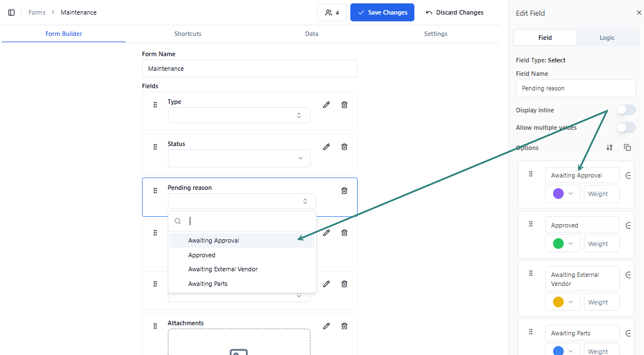Open the Logic tab
This screenshot has height=355, width=644.
pos(606,38)
